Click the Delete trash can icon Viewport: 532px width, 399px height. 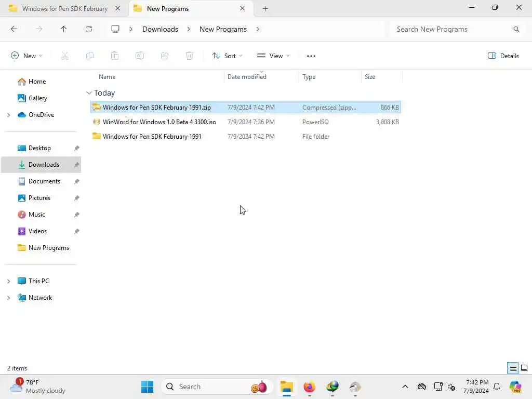click(x=190, y=56)
